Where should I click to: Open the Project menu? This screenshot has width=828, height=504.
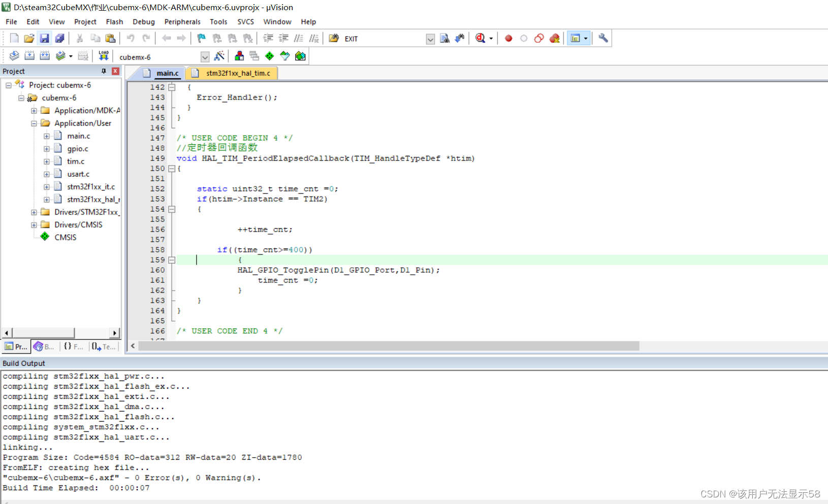tap(85, 22)
